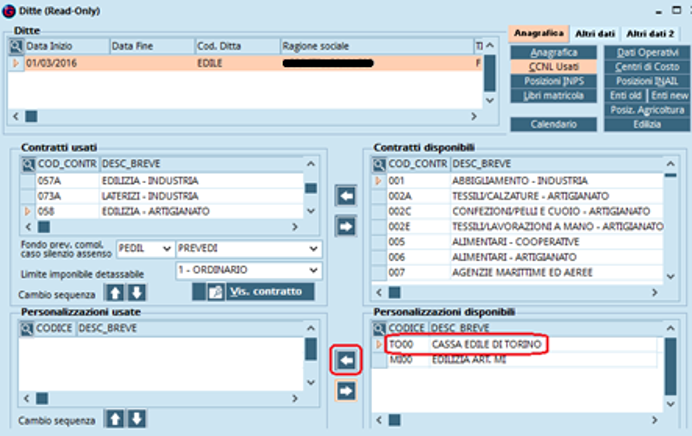Select available contract 007 AGENZIE MARITTIME ED AEREE
Screen dimensions: 692x436
pos(518,273)
